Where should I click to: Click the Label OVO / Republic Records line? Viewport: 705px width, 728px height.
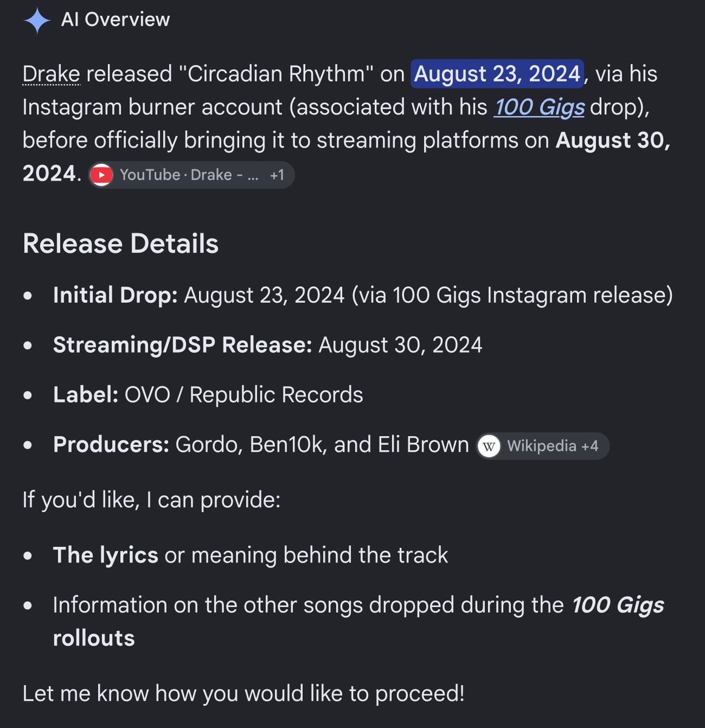coord(208,395)
